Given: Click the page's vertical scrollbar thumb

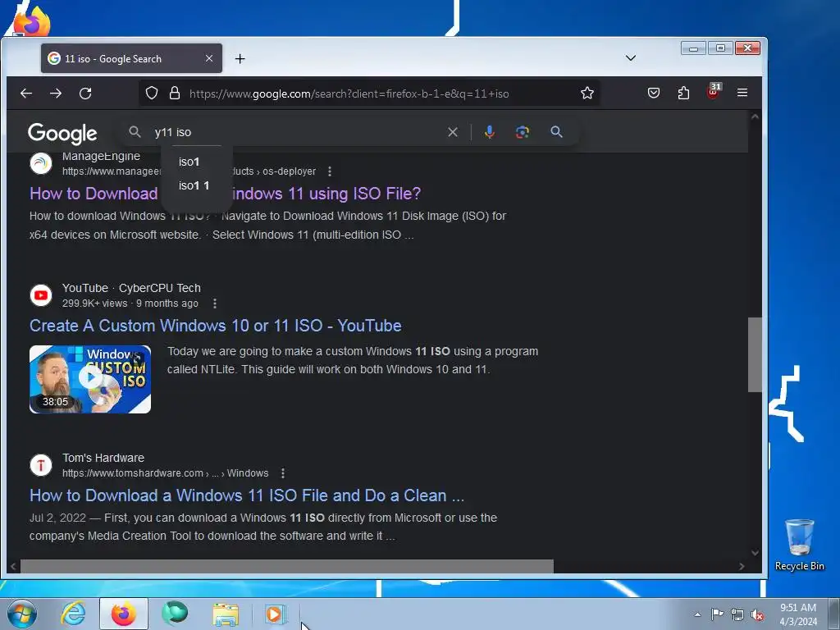Looking at the screenshot, I should coord(755,354).
